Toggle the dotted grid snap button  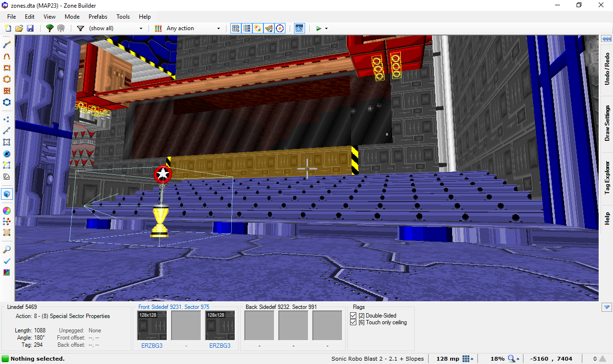pos(247,28)
